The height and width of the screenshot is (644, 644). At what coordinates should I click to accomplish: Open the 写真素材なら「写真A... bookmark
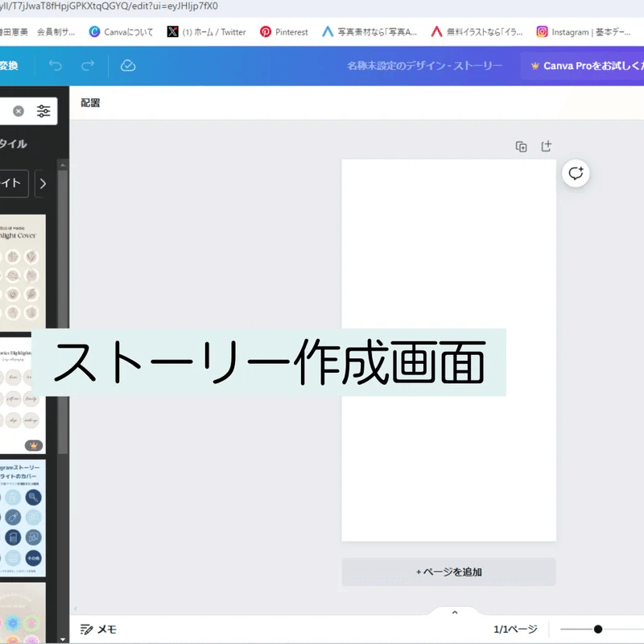click(x=369, y=31)
